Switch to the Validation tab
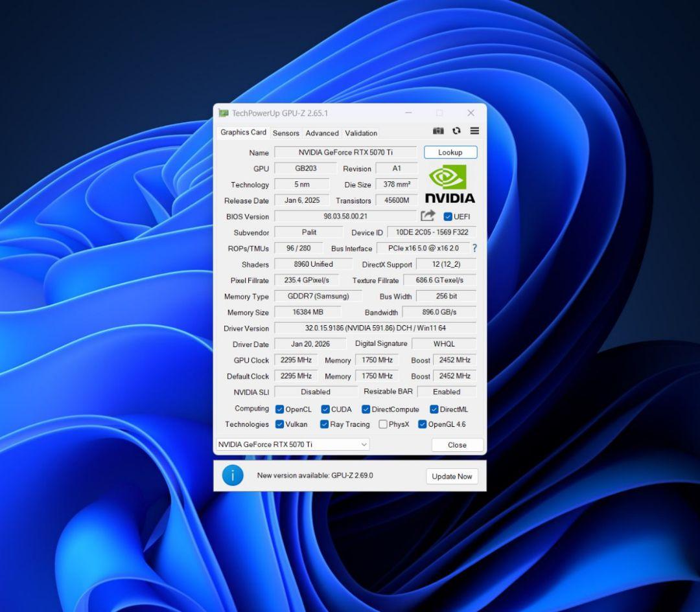The width and height of the screenshot is (700, 612). pyautogui.click(x=361, y=133)
